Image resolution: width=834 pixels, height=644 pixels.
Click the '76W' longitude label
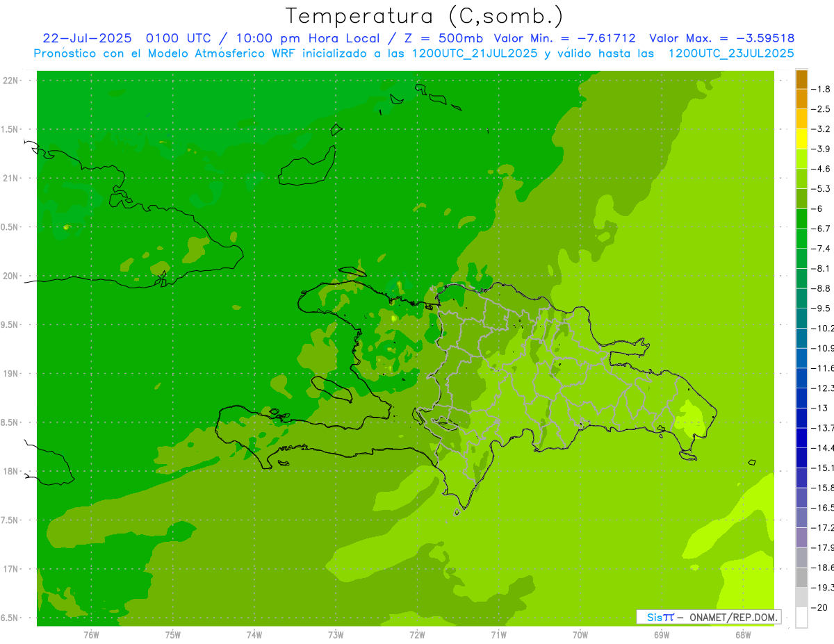pyautogui.click(x=91, y=635)
